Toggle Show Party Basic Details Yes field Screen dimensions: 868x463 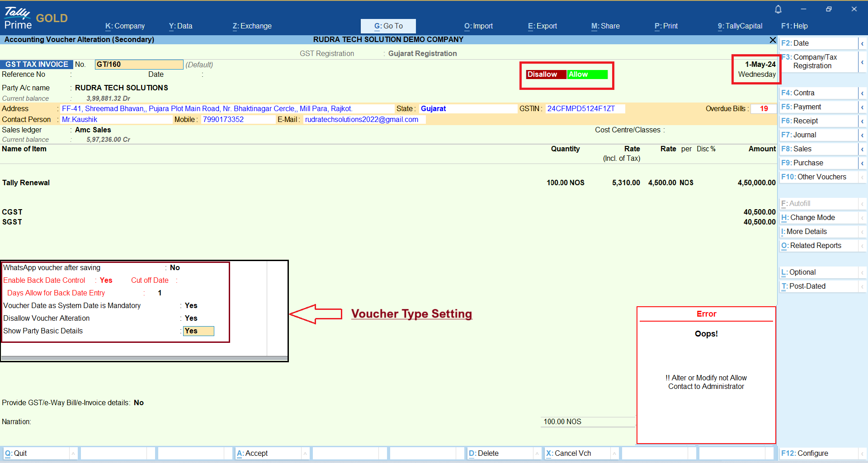click(198, 331)
